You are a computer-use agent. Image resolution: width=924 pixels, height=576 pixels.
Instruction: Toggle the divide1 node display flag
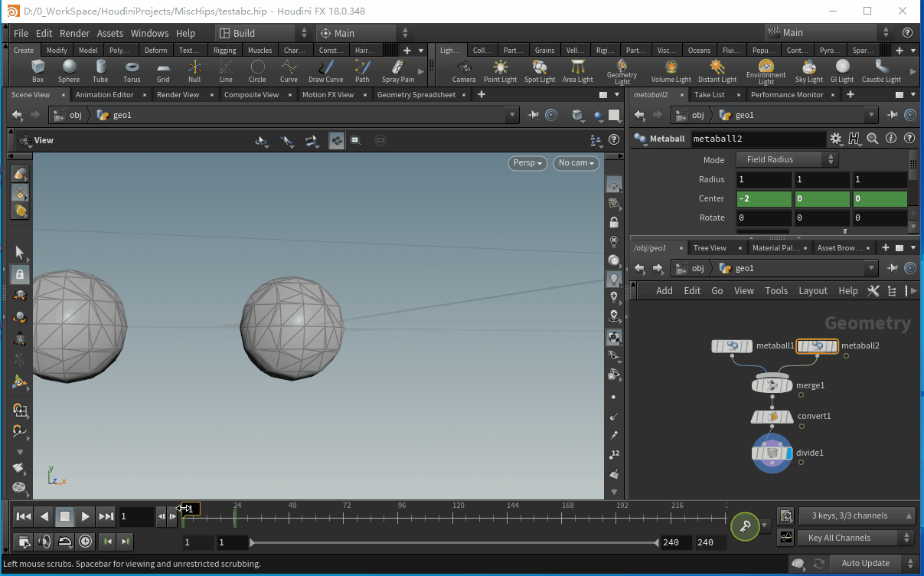tap(788, 453)
